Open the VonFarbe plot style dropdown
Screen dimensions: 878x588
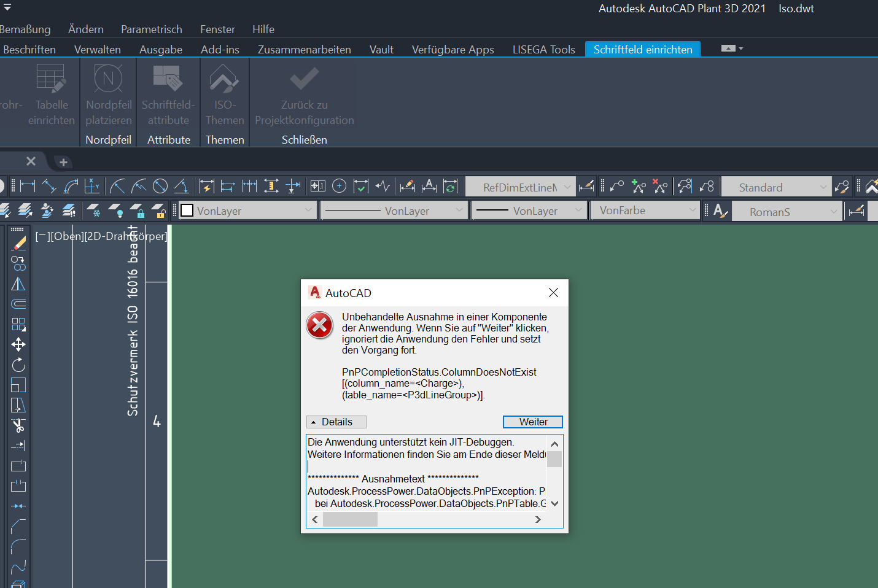(645, 211)
